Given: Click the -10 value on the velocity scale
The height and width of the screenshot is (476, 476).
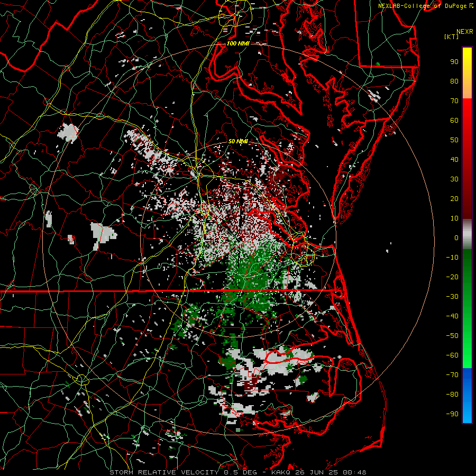Looking at the screenshot, I should [x=452, y=258].
